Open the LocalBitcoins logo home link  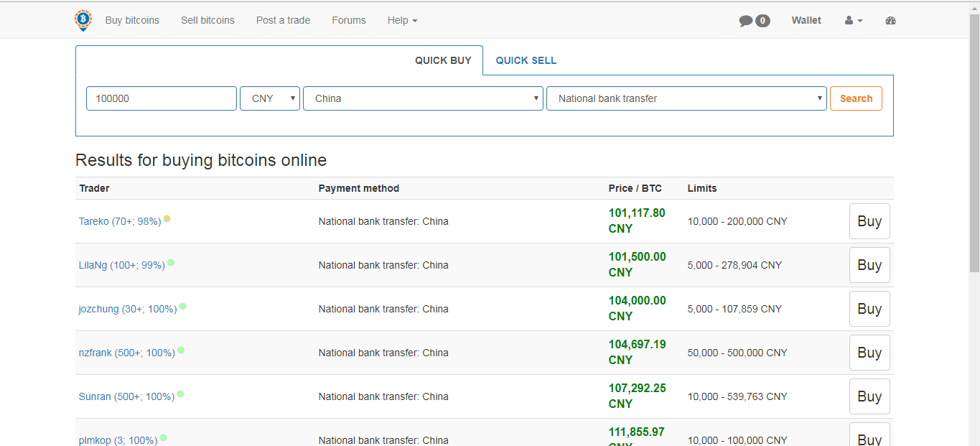click(x=83, y=20)
